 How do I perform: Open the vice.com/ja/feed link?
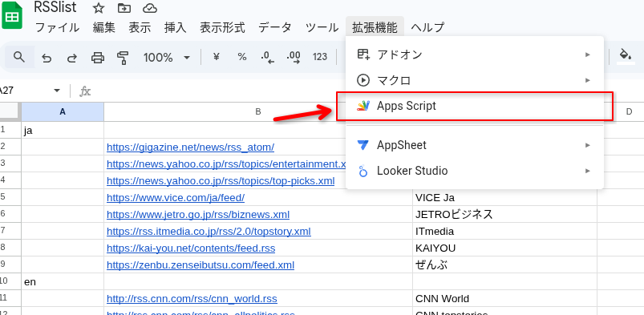point(176,197)
